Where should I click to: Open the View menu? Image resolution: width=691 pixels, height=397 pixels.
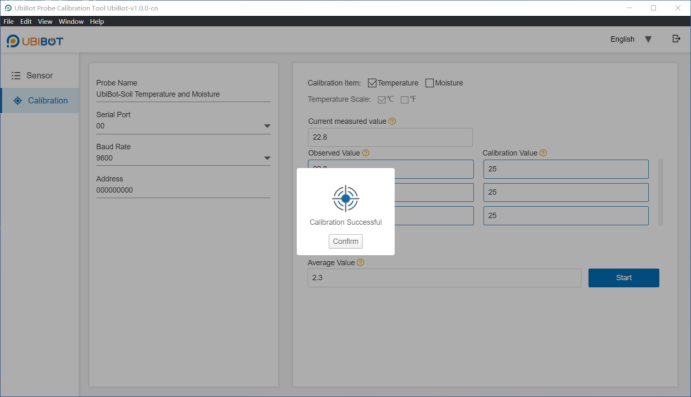[x=45, y=22]
